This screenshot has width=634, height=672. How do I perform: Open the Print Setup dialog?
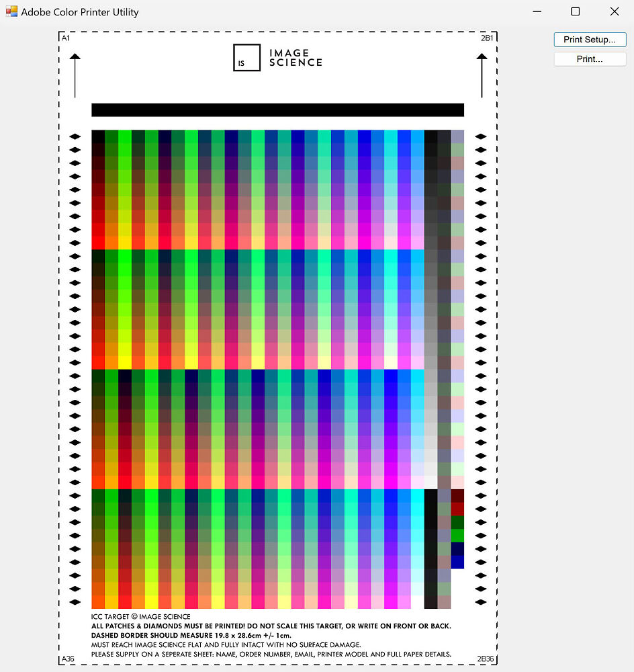tap(589, 39)
